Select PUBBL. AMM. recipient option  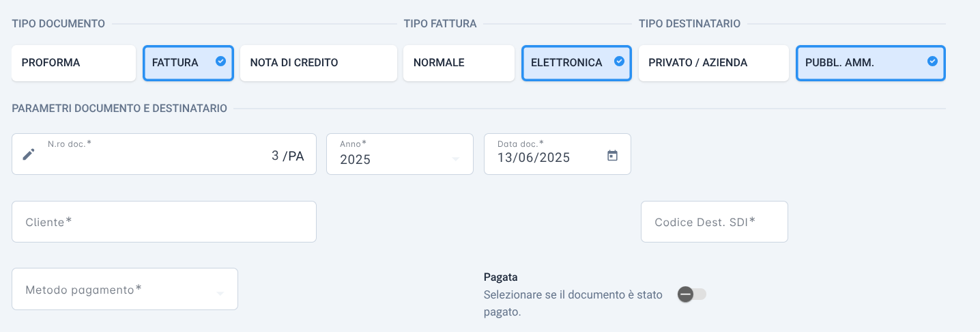coord(871,63)
